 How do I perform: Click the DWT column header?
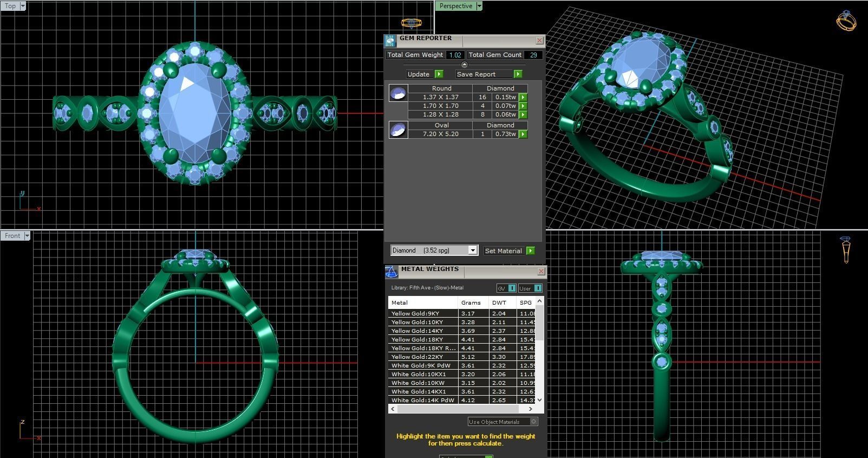502,302
